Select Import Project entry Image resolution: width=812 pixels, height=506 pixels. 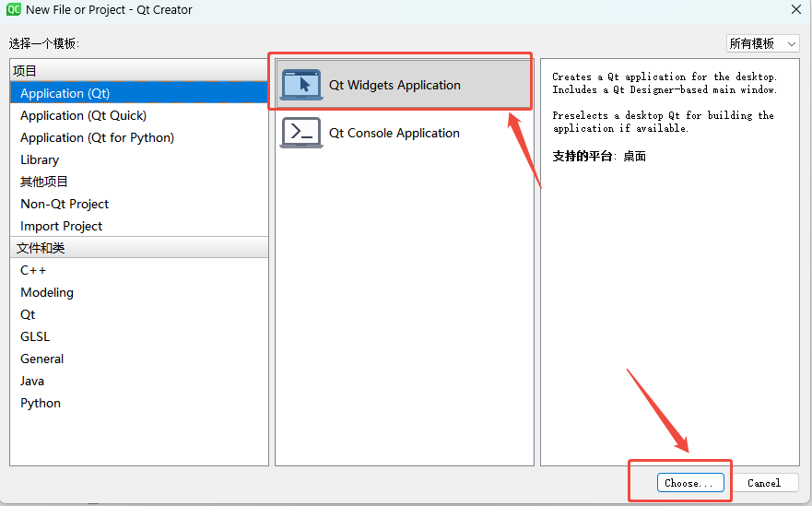(62, 226)
